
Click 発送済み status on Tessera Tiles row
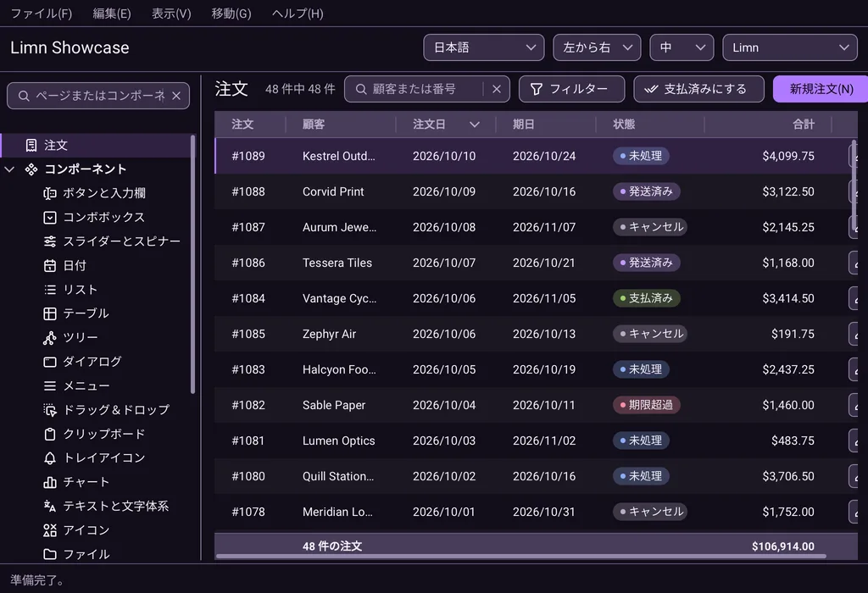pos(646,263)
